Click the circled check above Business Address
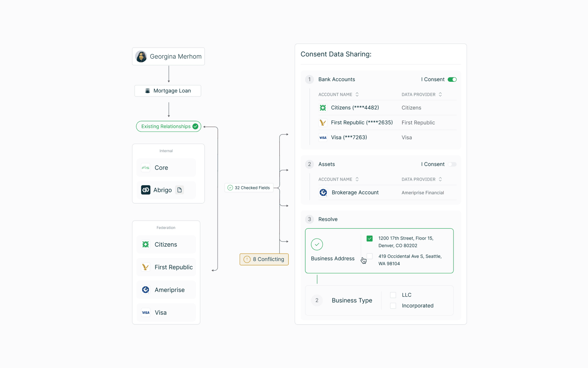This screenshot has height=368, width=588. [x=317, y=244]
